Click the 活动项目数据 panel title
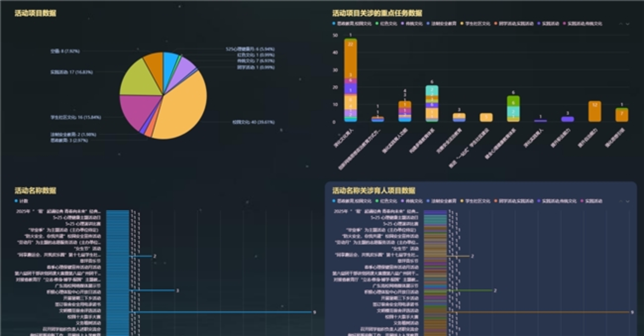This screenshot has height=336, width=644. [x=35, y=13]
